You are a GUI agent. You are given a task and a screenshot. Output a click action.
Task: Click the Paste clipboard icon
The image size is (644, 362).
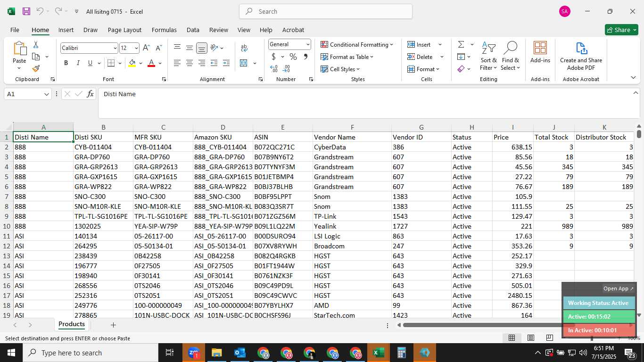pos(19,49)
